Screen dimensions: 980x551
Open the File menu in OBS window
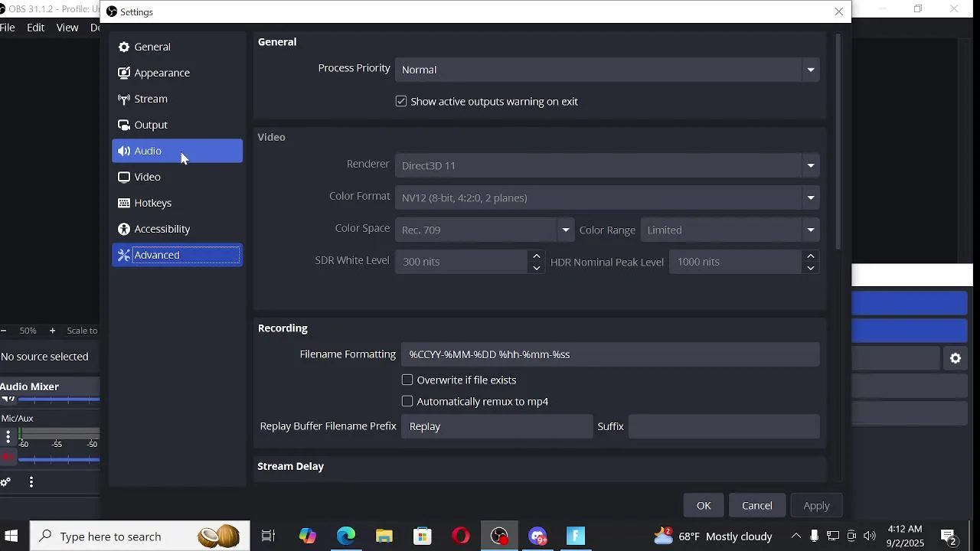pyautogui.click(x=8, y=28)
